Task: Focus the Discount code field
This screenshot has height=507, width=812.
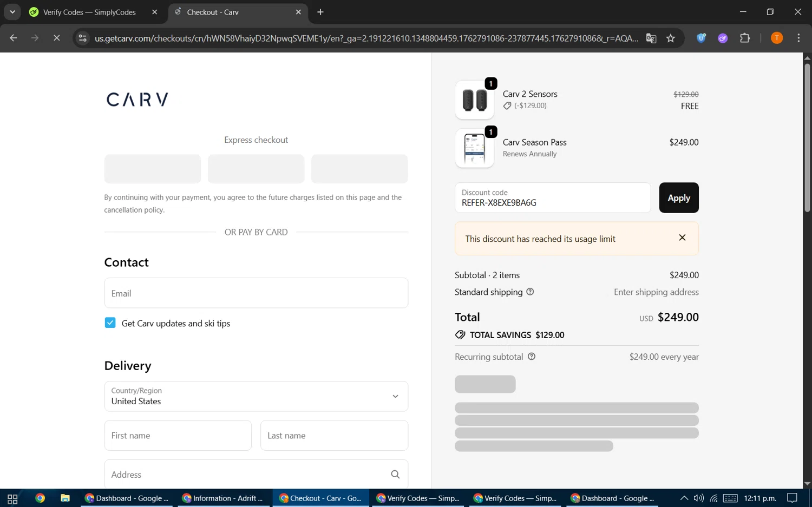Action: [x=553, y=197]
